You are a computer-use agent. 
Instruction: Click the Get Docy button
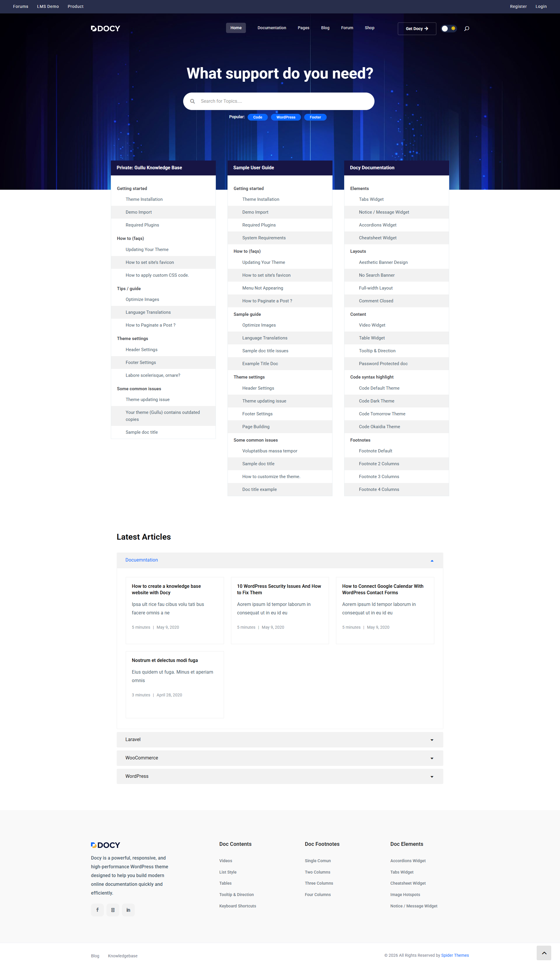pos(417,29)
